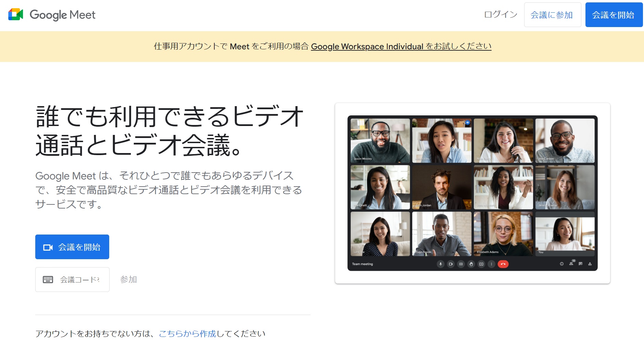
Task: Open the in-call chat icon
Action: point(581,264)
